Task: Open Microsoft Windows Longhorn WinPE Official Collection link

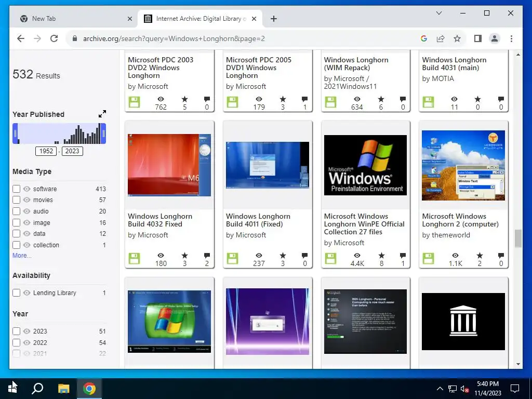Action: [x=364, y=224]
